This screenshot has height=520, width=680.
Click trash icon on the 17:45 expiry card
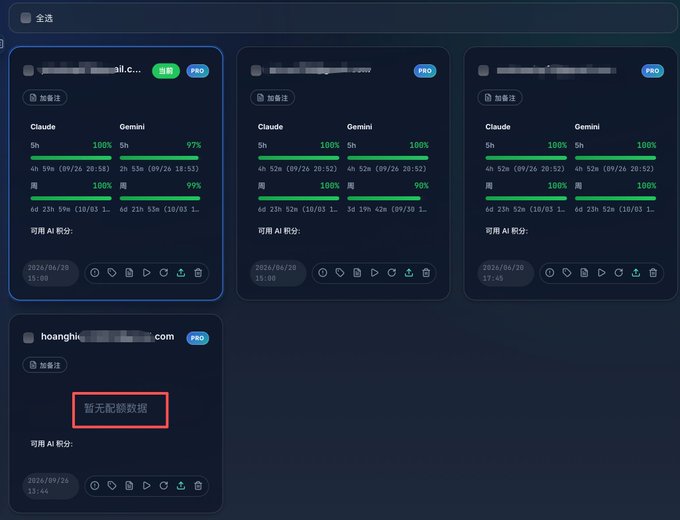(x=653, y=273)
